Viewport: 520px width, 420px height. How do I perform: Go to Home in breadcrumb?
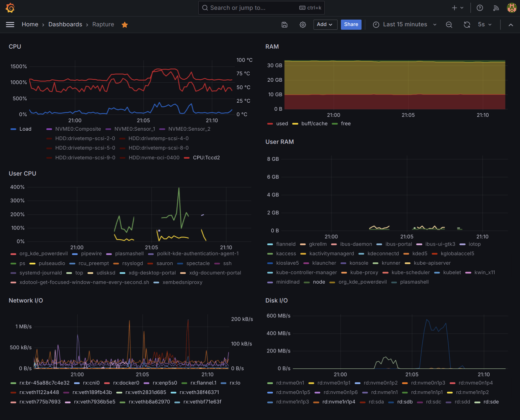(30, 25)
